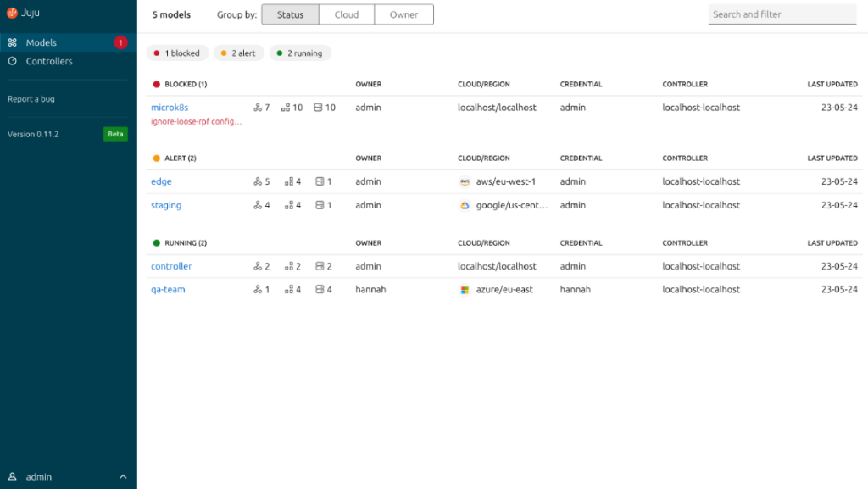The width and height of the screenshot is (868, 489).
Task: Click the AWS cloud icon for edge model
Action: pos(464,181)
